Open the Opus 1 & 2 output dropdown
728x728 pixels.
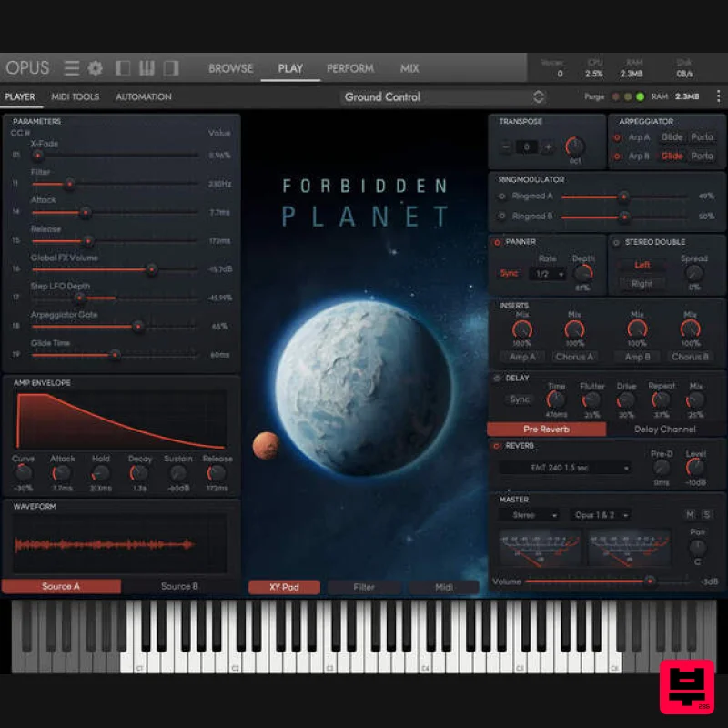click(601, 515)
